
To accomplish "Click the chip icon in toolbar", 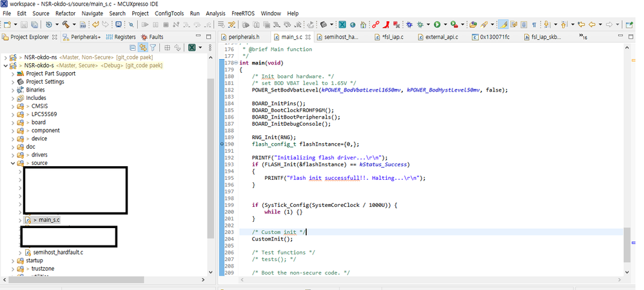I will (324, 24).
